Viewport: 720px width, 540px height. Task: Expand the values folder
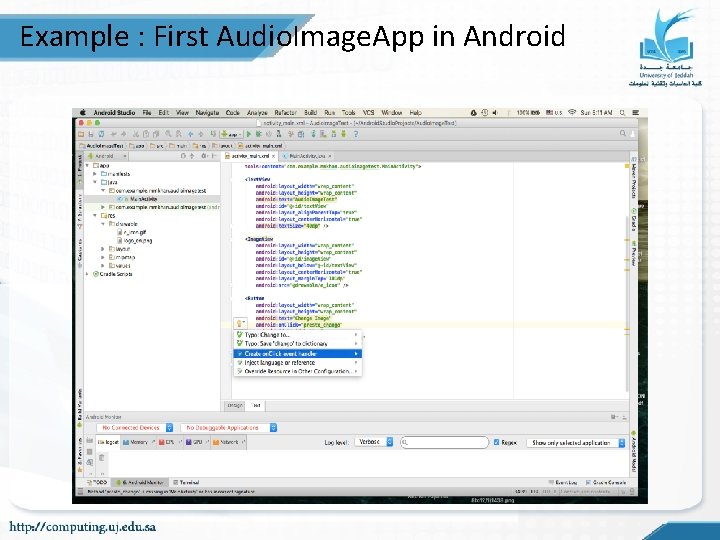[103, 265]
